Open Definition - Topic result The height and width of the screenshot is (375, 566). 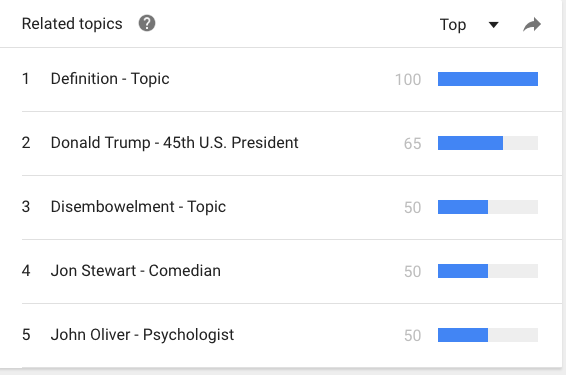[x=110, y=79]
